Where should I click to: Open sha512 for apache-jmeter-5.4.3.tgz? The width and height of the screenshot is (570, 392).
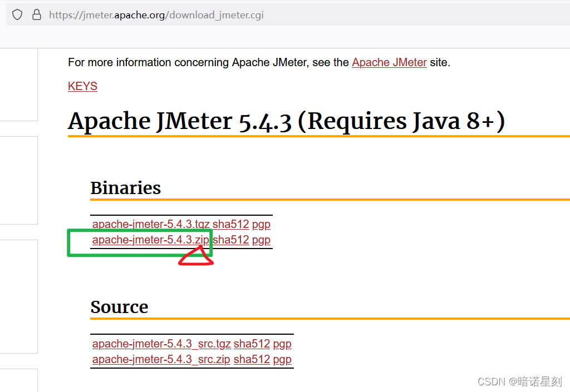tap(231, 224)
